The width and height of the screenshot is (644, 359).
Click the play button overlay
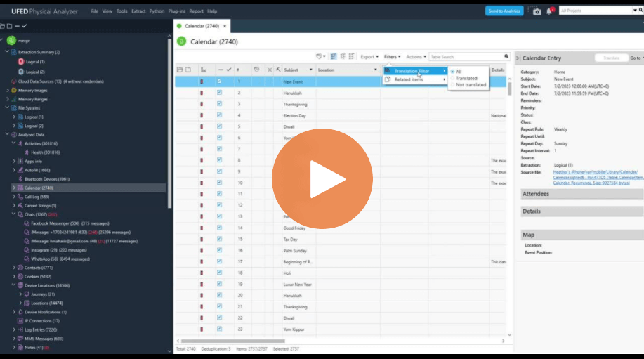(x=322, y=178)
